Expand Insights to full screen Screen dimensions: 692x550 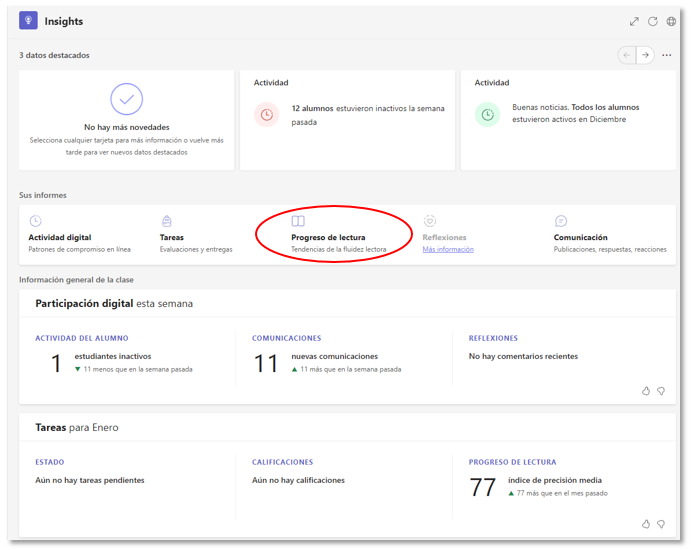[634, 21]
